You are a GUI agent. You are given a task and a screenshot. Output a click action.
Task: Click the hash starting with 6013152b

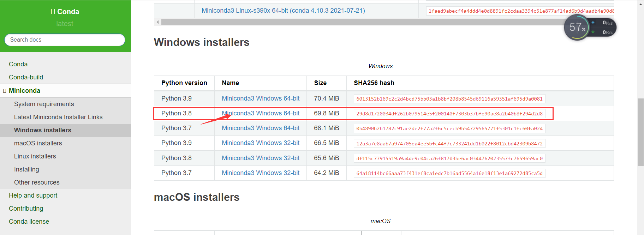pos(449,99)
